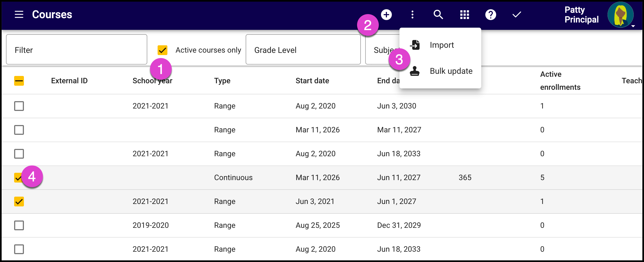Click the checkmark icon in header

tap(517, 15)
